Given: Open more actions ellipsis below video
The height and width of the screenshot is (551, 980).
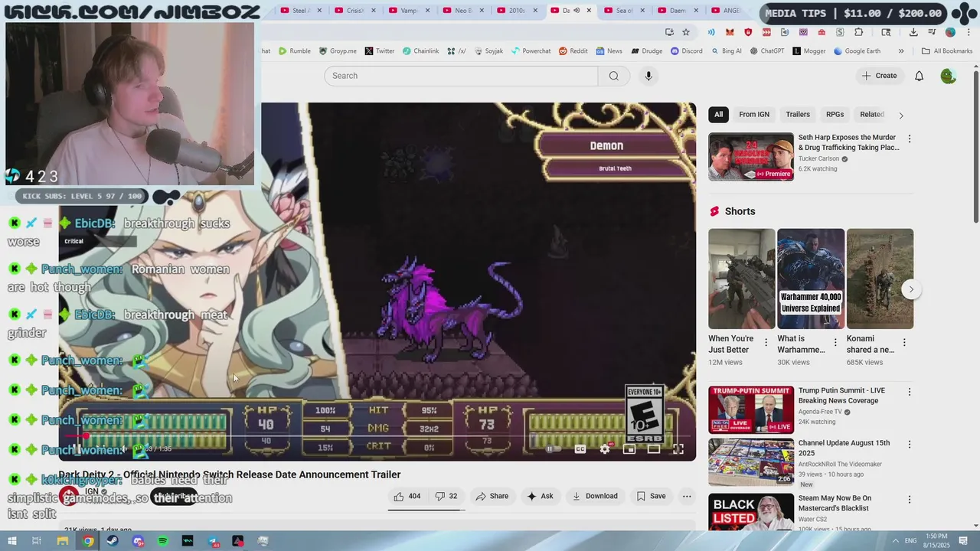Looking at the screenshot, I should click(x=687, y=496).
